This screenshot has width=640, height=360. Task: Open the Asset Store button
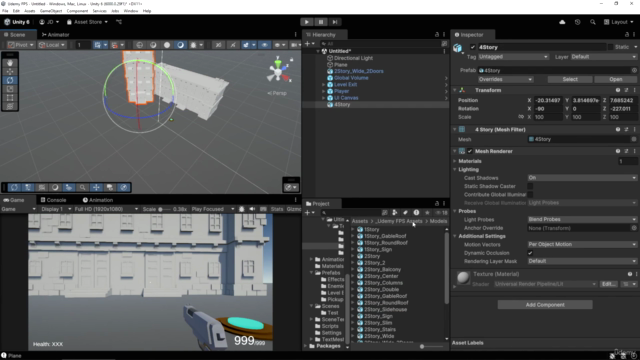coord(87,22)
